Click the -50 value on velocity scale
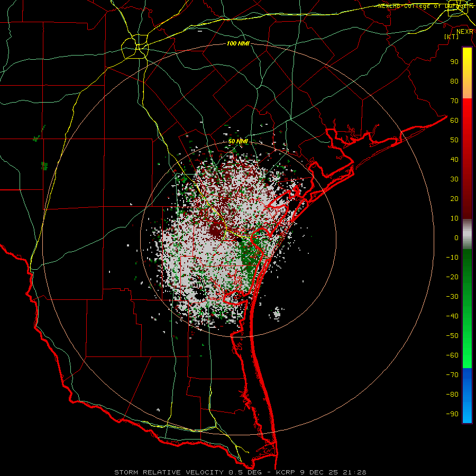 point(452,336)
